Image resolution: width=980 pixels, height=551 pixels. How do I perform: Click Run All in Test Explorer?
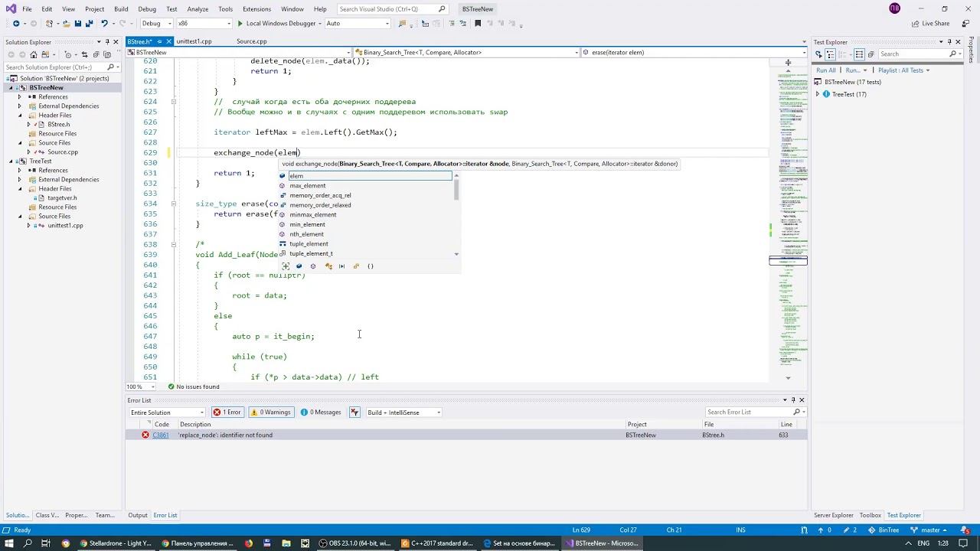[x=826, y=70]
